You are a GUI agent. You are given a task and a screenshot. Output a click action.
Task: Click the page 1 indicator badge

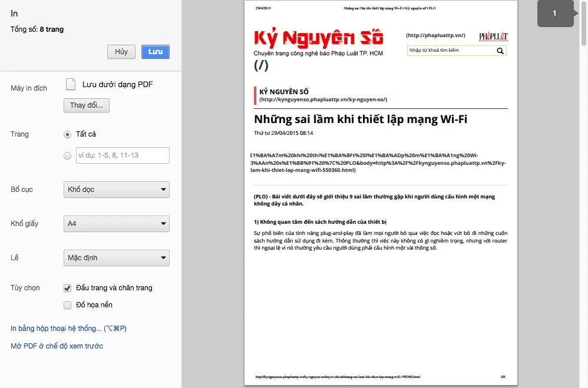554,14
